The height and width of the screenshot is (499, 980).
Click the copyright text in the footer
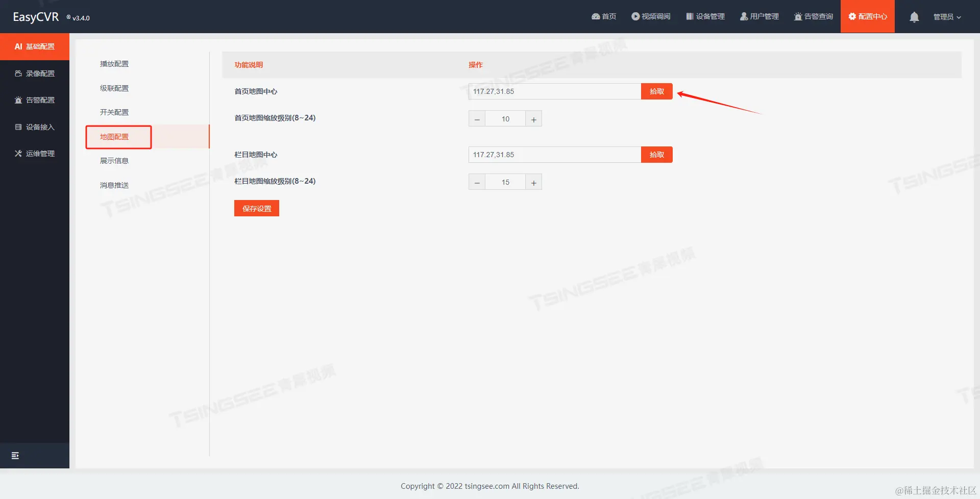[490, 486]
